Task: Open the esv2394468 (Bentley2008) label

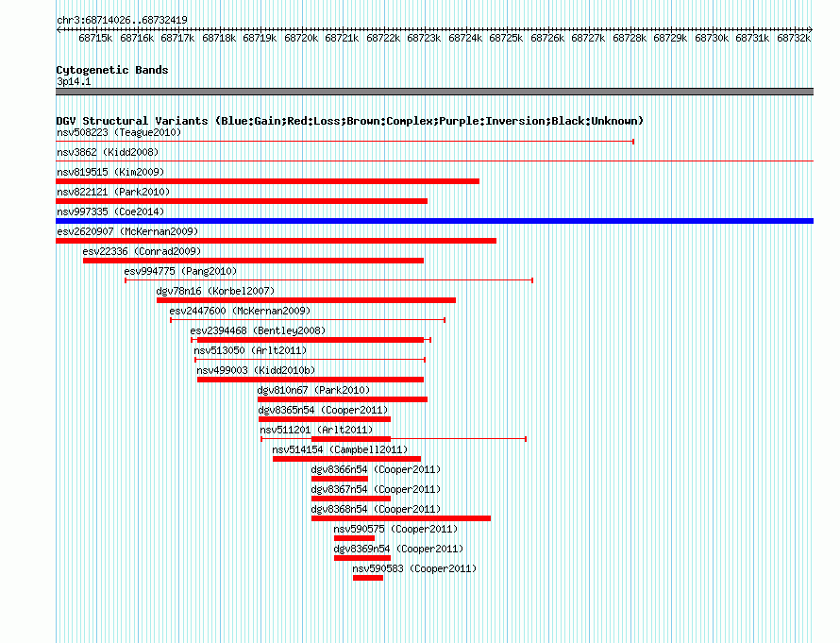Action: (x=258, y=330)
